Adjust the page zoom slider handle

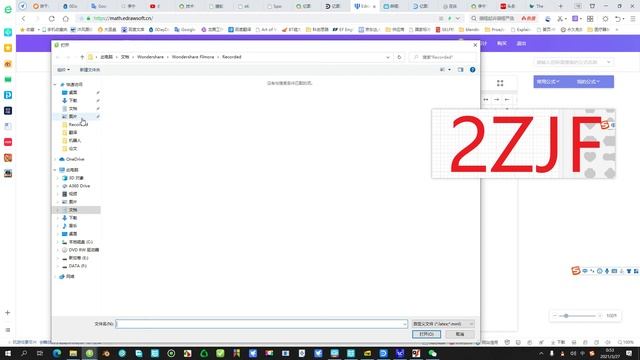point(566,316)
